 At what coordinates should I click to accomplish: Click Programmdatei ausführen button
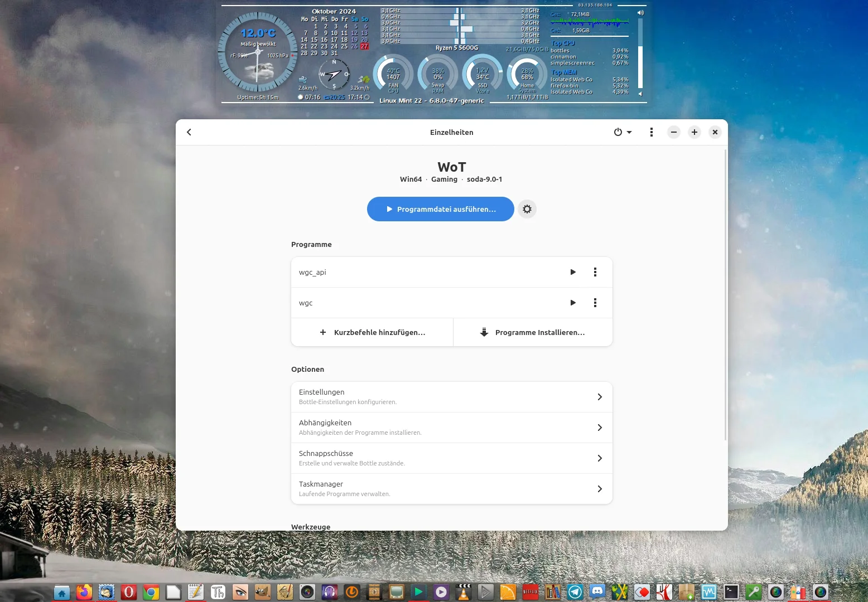pos(441,209)
